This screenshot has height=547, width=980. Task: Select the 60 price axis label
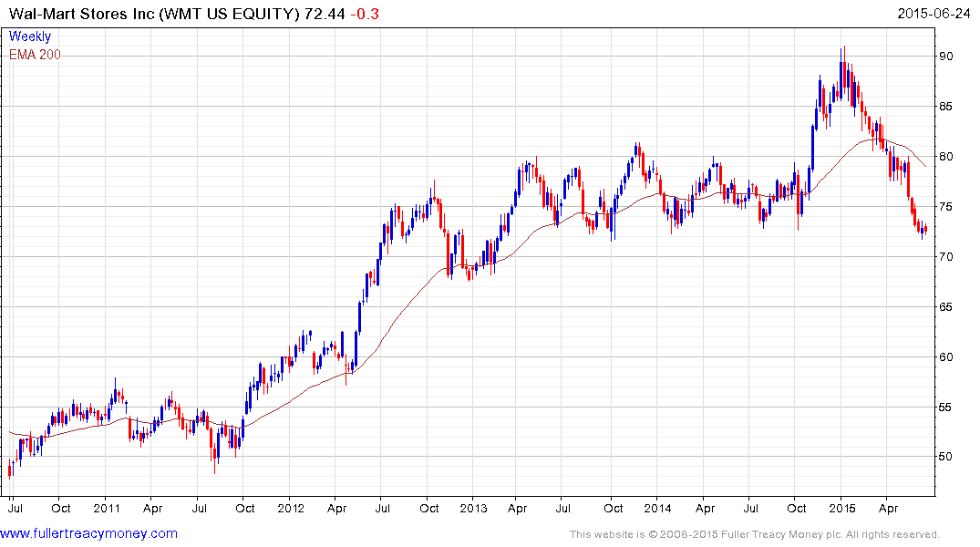pos(946,357)
